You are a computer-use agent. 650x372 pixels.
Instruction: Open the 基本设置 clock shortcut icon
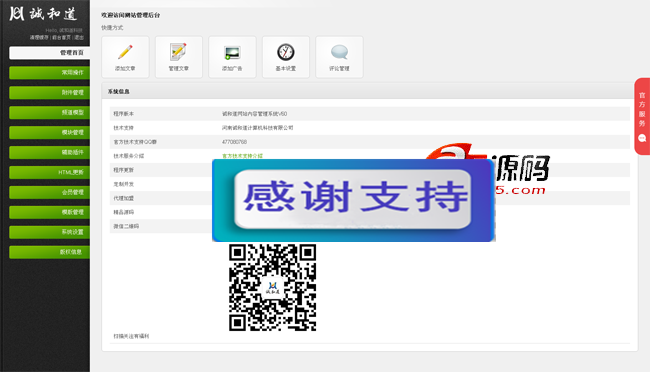(286, 52)
